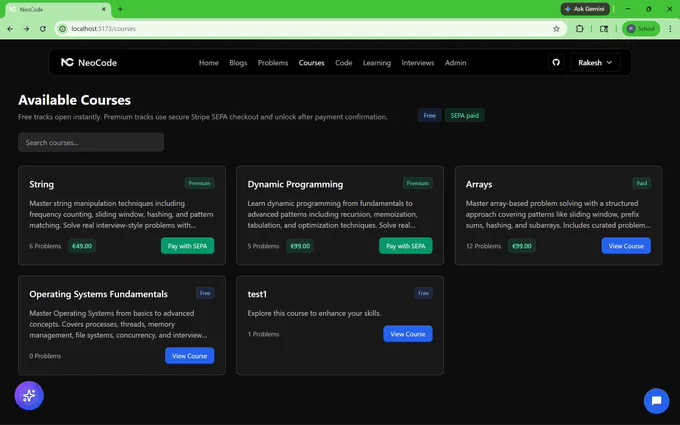Click the Free legend badge
Image resolution: width=680 pixels, height=425 pixels.
coord(429,115)
